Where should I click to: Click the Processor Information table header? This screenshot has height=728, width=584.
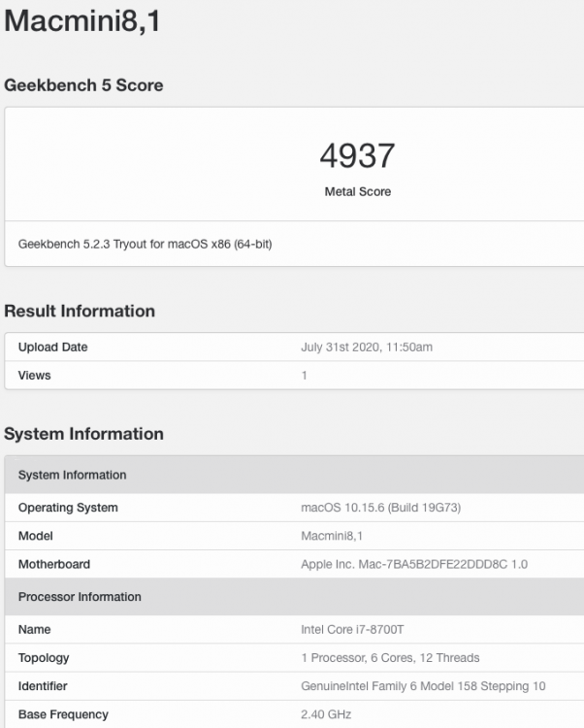click(294, 597)
